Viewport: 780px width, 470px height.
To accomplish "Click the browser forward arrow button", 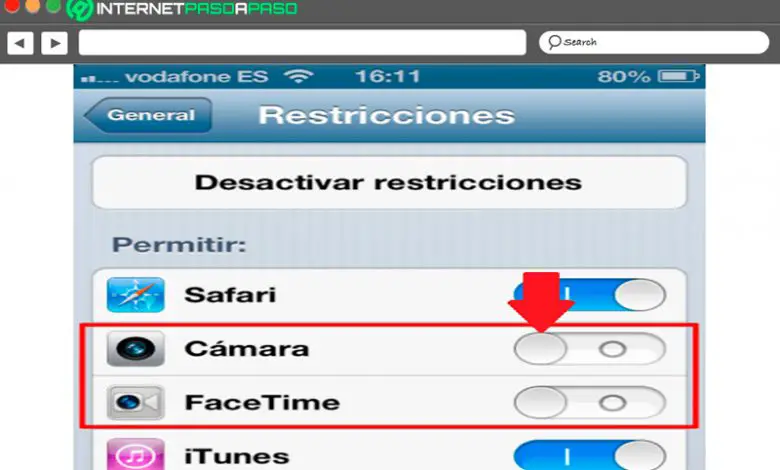I will (55, 43).
